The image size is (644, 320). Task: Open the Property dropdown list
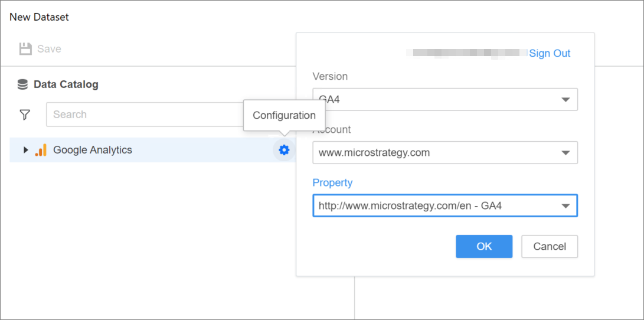(x=437, y=206)
